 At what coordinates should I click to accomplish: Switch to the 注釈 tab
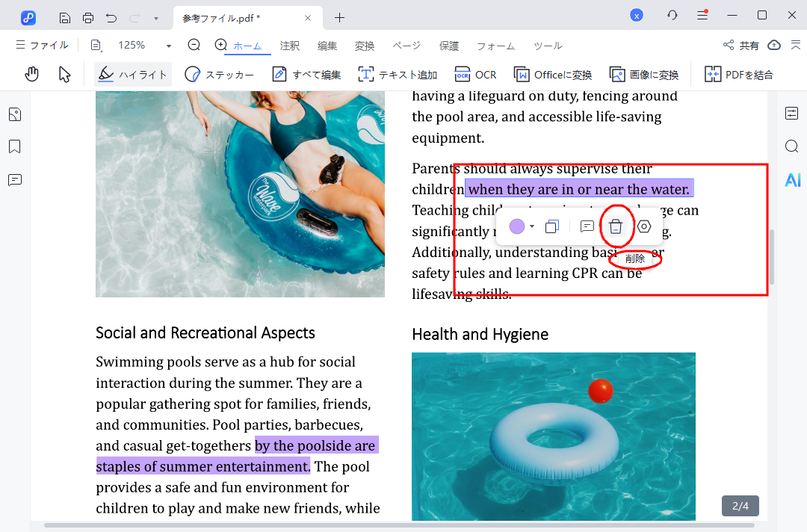pyautogui.click(x=290, y=46)
